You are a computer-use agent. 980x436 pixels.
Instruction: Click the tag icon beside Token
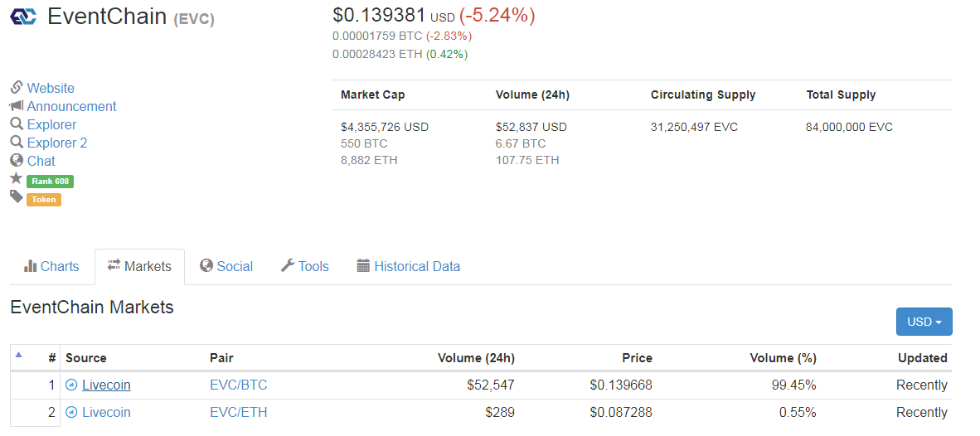coord(16,197)
